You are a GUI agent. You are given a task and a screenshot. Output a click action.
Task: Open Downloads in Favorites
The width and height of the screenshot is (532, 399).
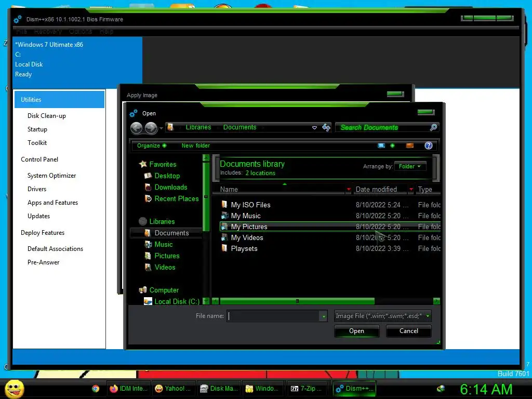pos(170,187)
